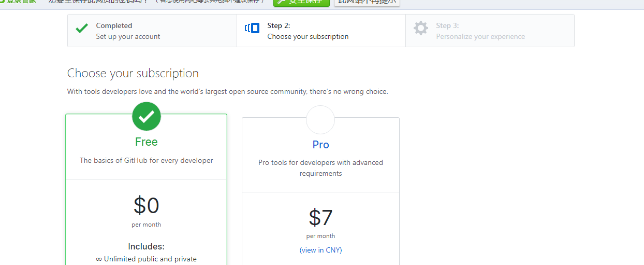Click the gray gear icon beside Step 3

(421, 28)
